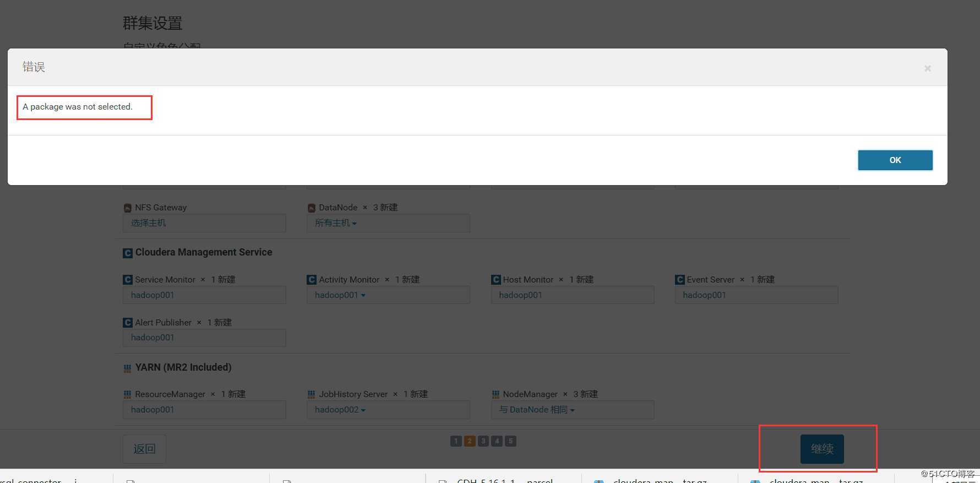Click the Cloudera Management Service heading icon
Image resolution: width=980 pixels, height=483 pixels.
tap(128, 253)
